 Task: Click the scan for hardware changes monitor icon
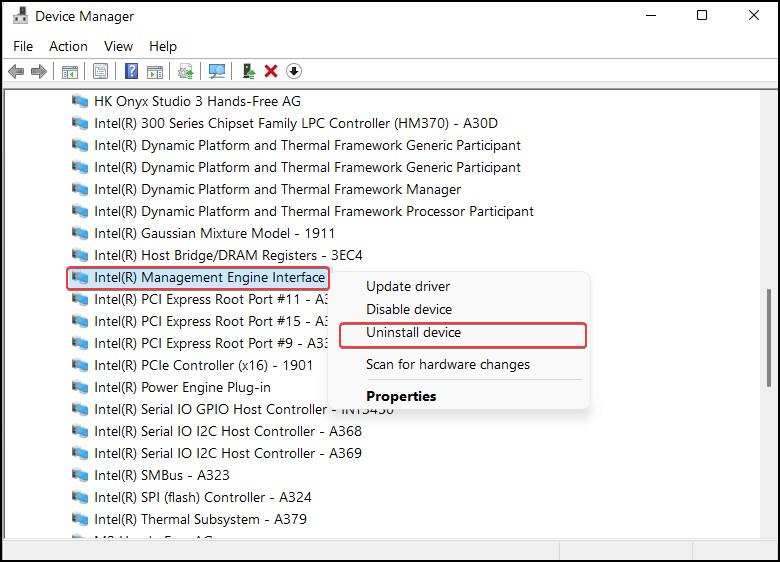(x=217, y=72)
